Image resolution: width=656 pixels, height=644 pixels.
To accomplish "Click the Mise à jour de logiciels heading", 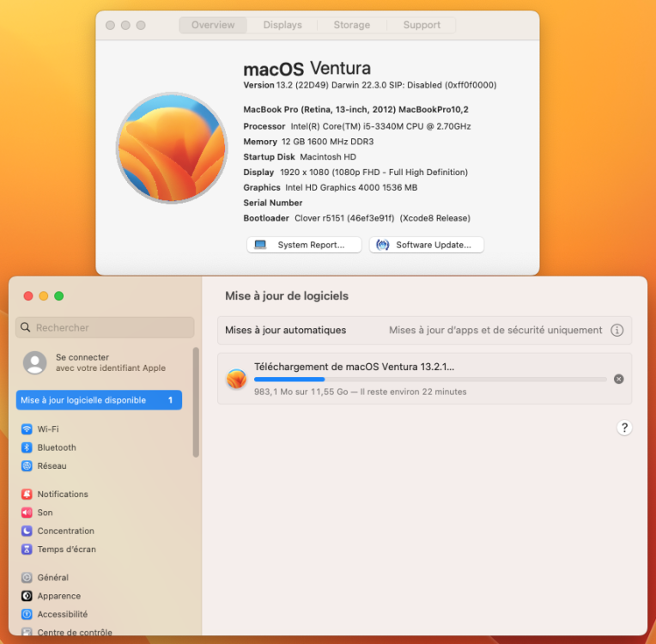I will pos(287,296).
